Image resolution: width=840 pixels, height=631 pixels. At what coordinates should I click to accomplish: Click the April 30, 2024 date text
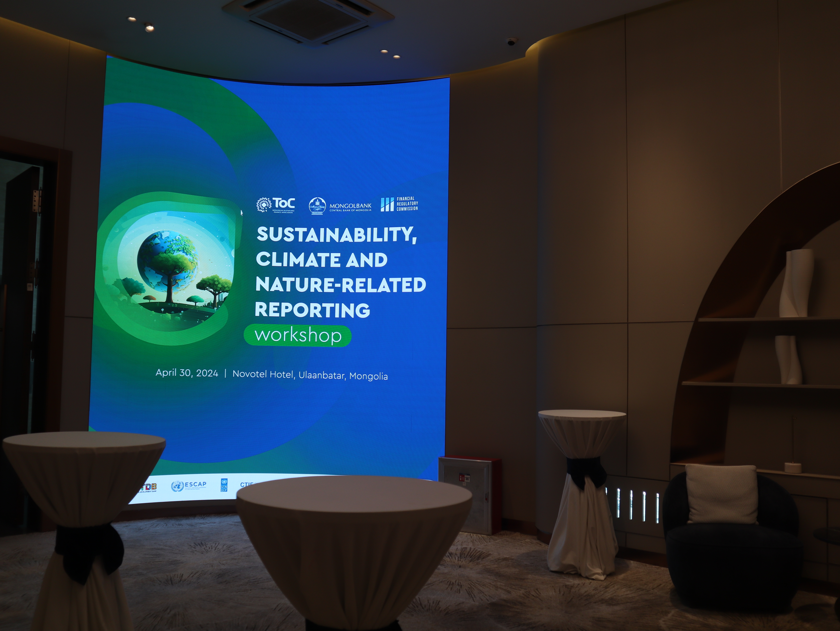tap(187, 373)
